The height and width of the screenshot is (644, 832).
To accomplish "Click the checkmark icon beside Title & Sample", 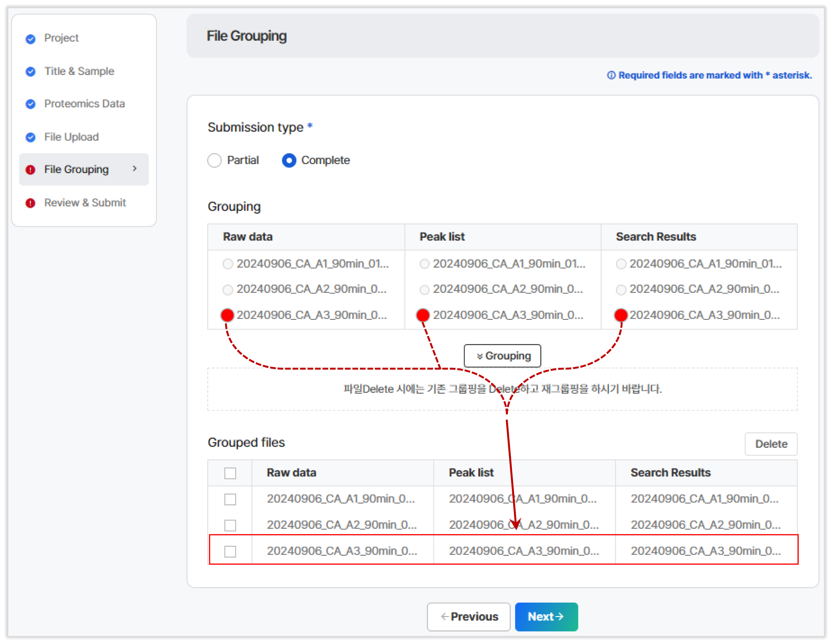I will coord(31,72).
